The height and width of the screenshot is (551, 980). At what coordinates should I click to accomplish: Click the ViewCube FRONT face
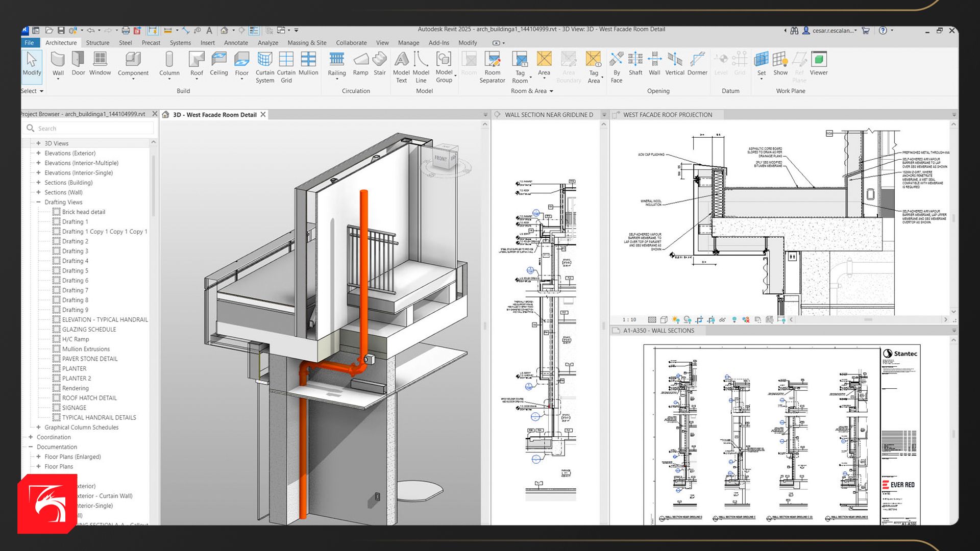coord(440,158)
